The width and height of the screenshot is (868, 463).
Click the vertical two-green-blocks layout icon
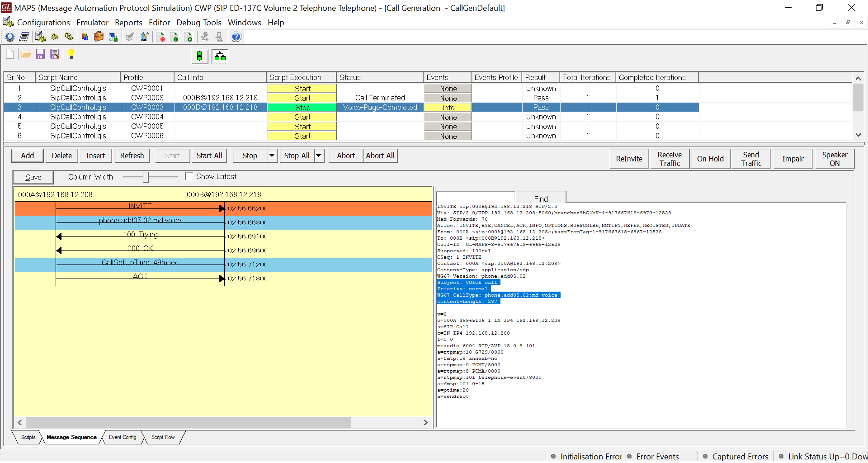coord(199,56)
